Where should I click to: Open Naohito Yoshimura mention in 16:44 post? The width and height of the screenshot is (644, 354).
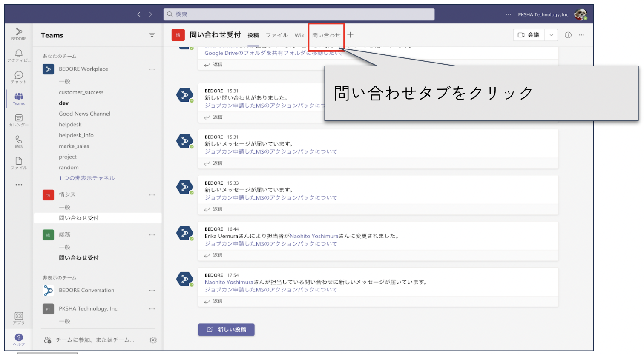click(314, 236)
